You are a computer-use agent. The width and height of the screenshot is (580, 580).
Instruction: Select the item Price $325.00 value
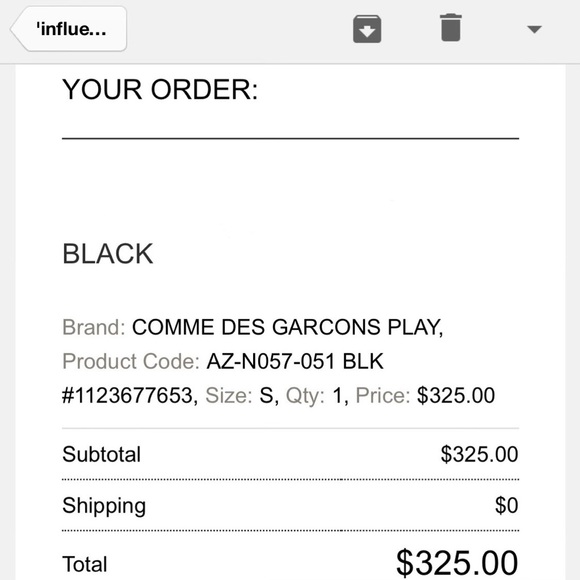click(456, 395)
